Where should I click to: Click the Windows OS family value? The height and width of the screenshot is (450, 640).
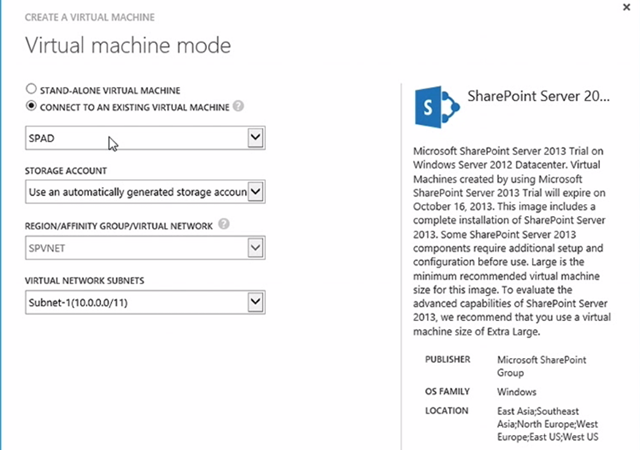(x=517, y=392)
